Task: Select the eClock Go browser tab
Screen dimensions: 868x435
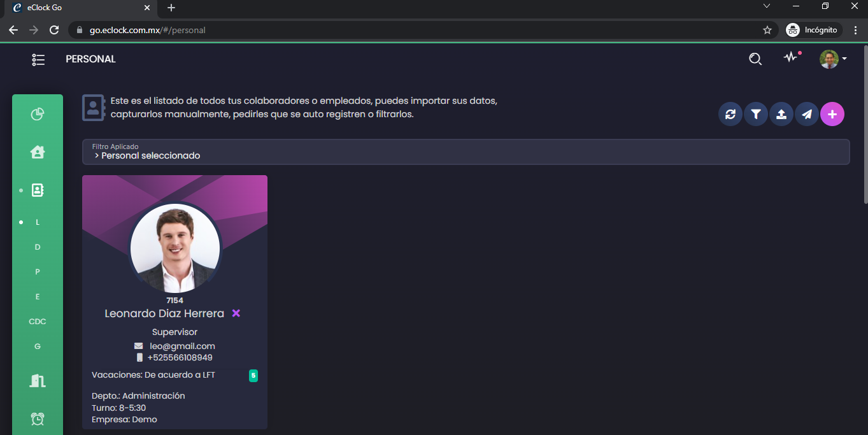Action: [x=82, y=8]
